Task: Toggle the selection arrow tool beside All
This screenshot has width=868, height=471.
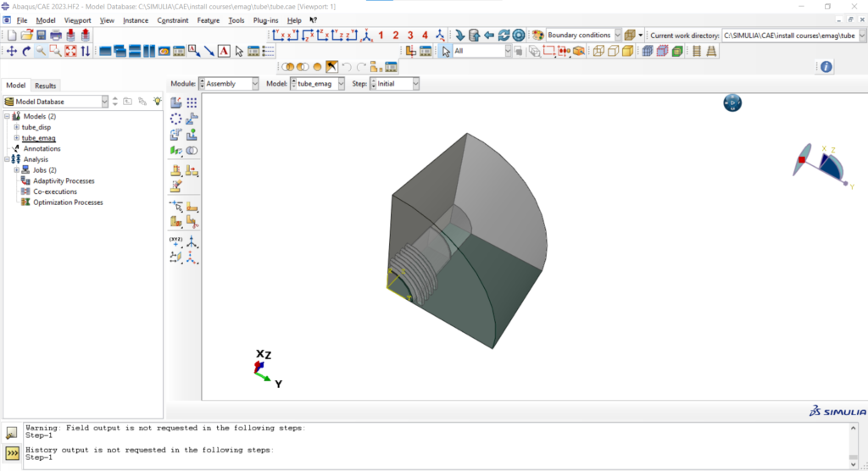Action: [x=446, y=51]
